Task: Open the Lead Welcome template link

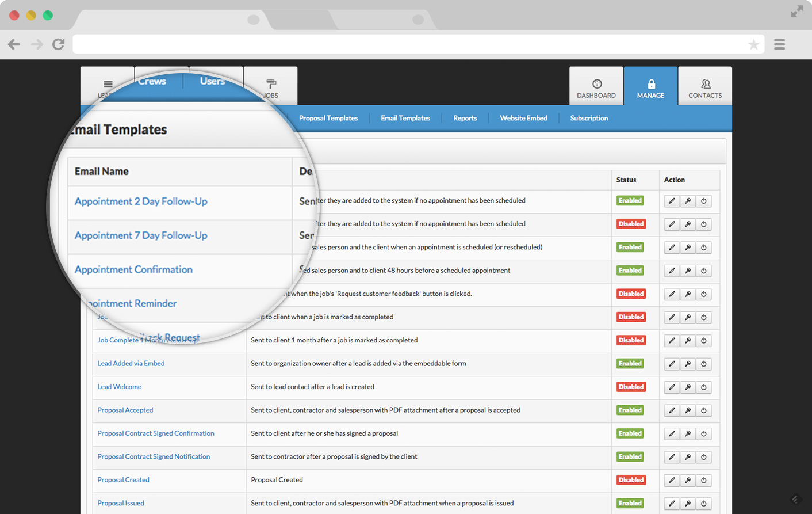Action: 119,387
